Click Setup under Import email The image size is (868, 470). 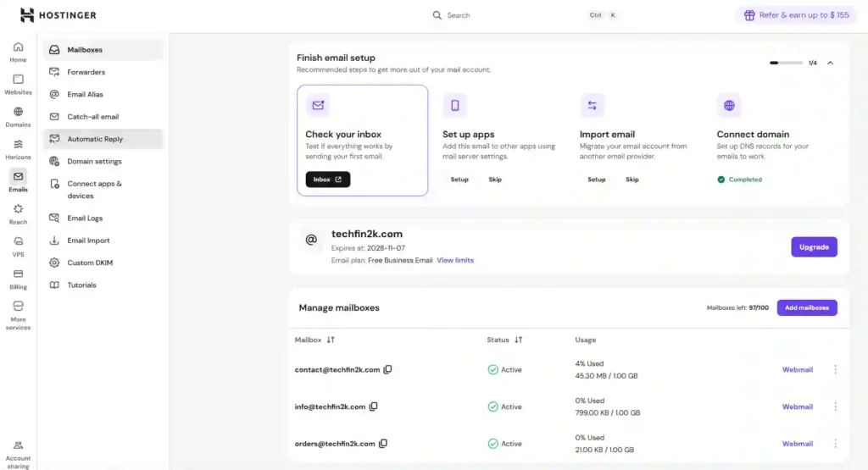point(596,180)
